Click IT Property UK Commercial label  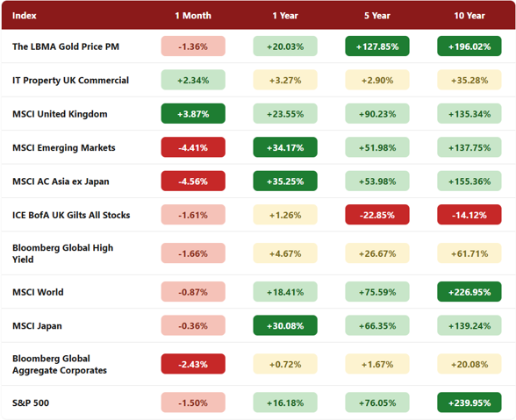[x=70, y=81]
